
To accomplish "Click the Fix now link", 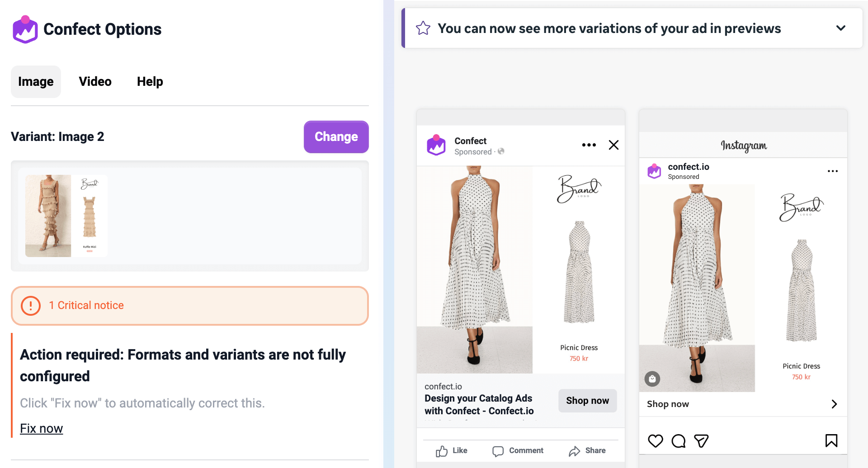I will tap(41, 428).
